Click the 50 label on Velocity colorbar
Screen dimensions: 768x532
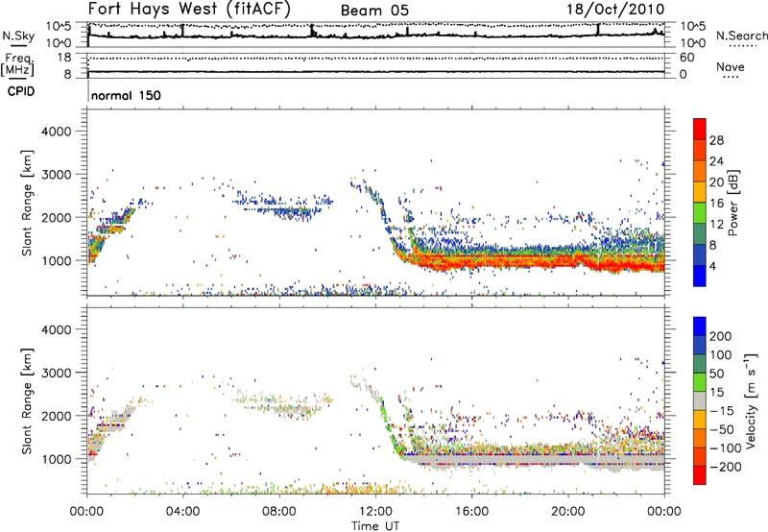click(716, 374)
